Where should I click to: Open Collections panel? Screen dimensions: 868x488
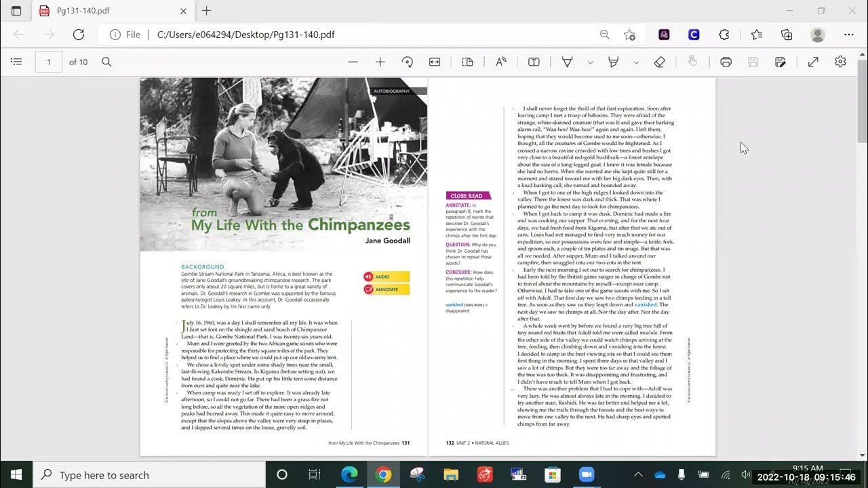click(787, 35)
